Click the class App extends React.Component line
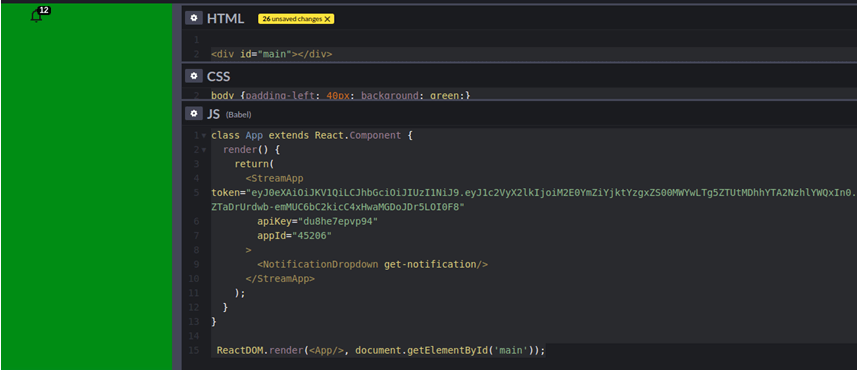Image resolution: width=857 pixels, height=370 pixels. (312, 135)
